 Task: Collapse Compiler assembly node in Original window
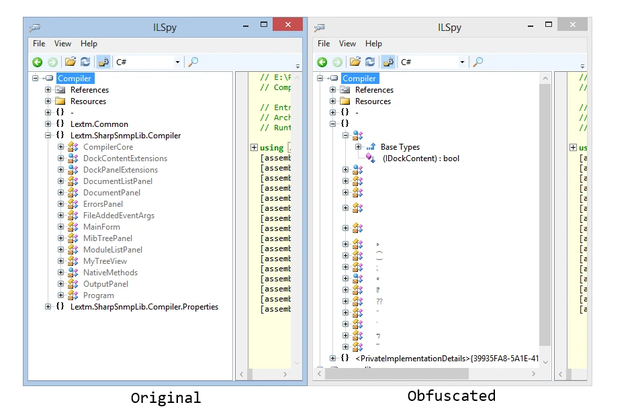(x=35, y=78)
